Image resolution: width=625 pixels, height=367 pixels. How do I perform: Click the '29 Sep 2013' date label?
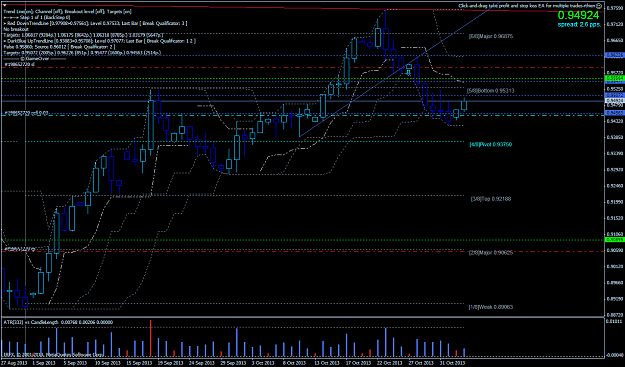click(234, 363)
